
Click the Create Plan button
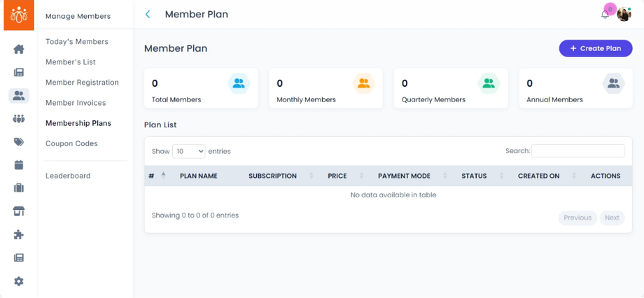tap(595, 48)
